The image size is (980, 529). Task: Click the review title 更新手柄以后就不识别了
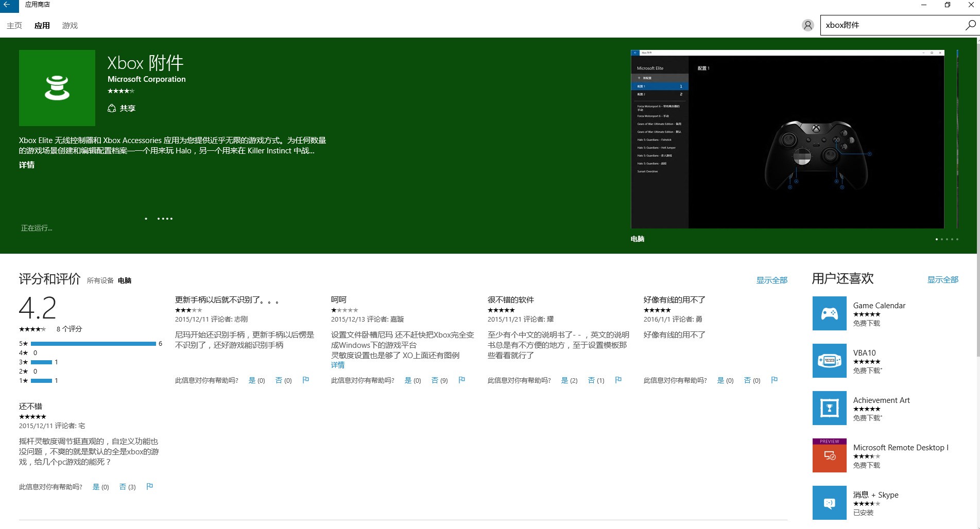pos(227,299)
